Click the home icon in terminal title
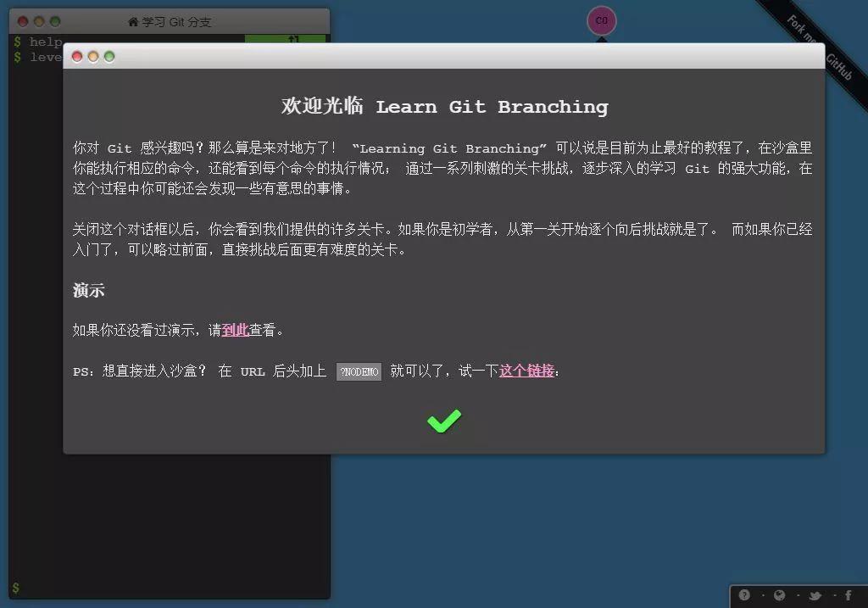 (x=133, y=21)
